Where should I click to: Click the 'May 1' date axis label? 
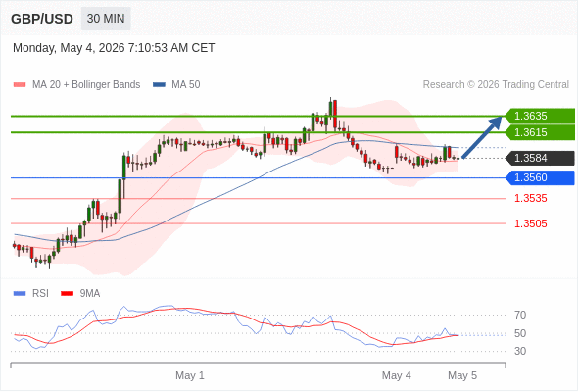(190, 375)
